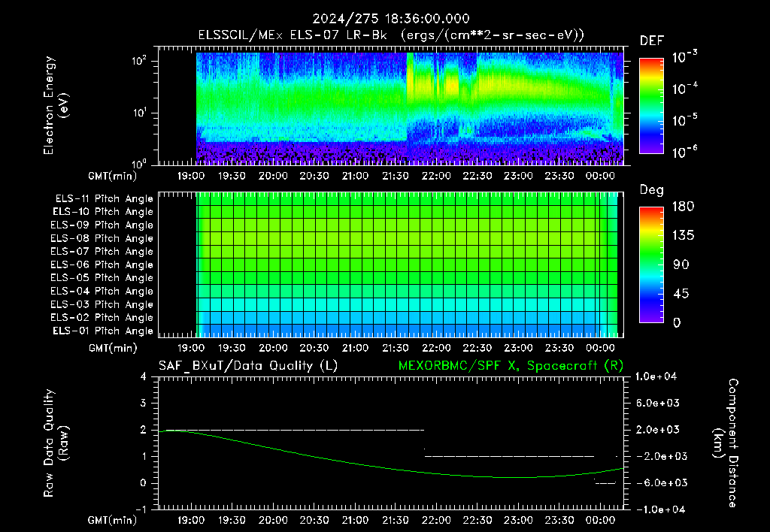
Task: Pick the Deg pitch angle color scale bar
Action: point(651,265)
